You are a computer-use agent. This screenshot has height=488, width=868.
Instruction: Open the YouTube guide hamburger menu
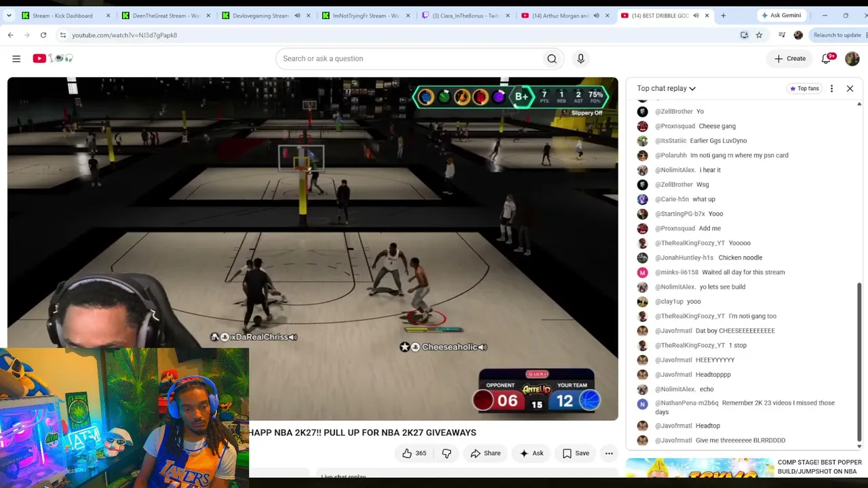[x=16, y=58]
